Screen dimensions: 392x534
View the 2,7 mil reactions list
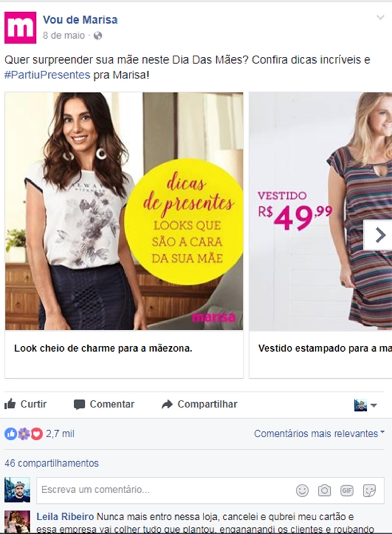coord(39,434)
